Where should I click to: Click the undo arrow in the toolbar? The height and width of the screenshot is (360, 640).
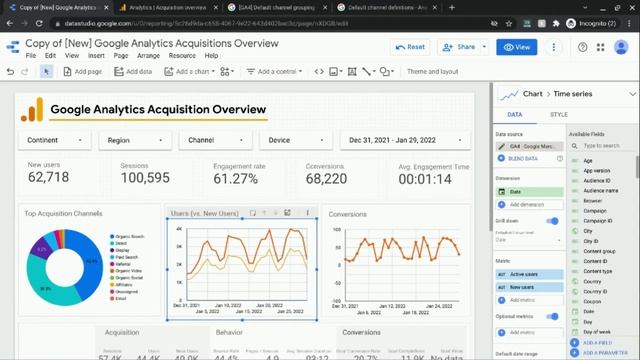10,71
